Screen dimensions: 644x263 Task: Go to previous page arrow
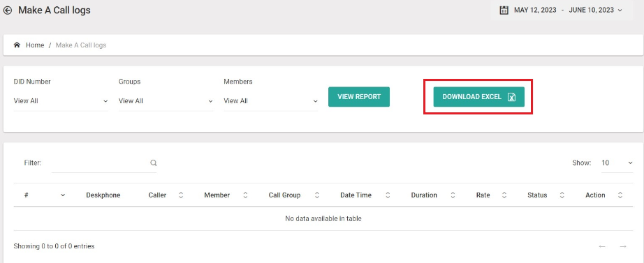point(602,246)
